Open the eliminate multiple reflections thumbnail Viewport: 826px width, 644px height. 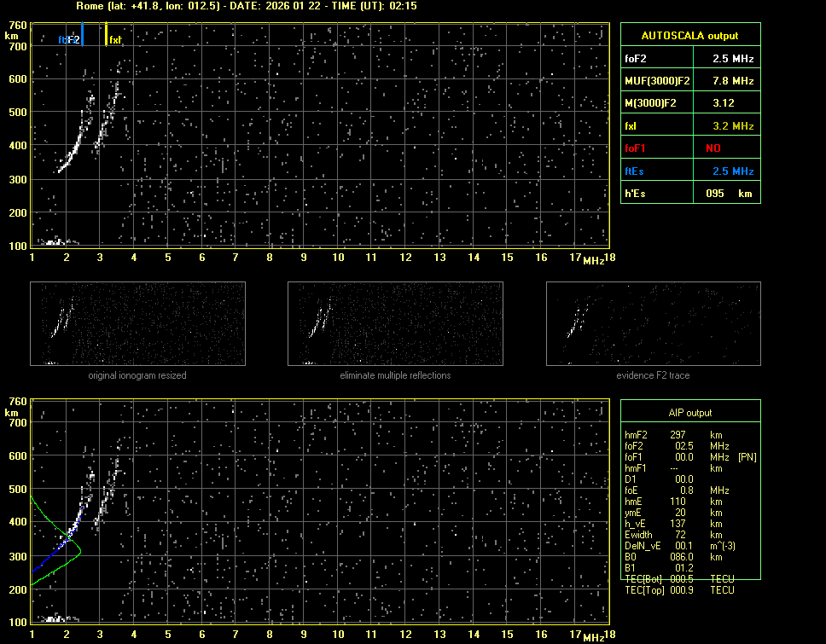click(x=395, y=323)
